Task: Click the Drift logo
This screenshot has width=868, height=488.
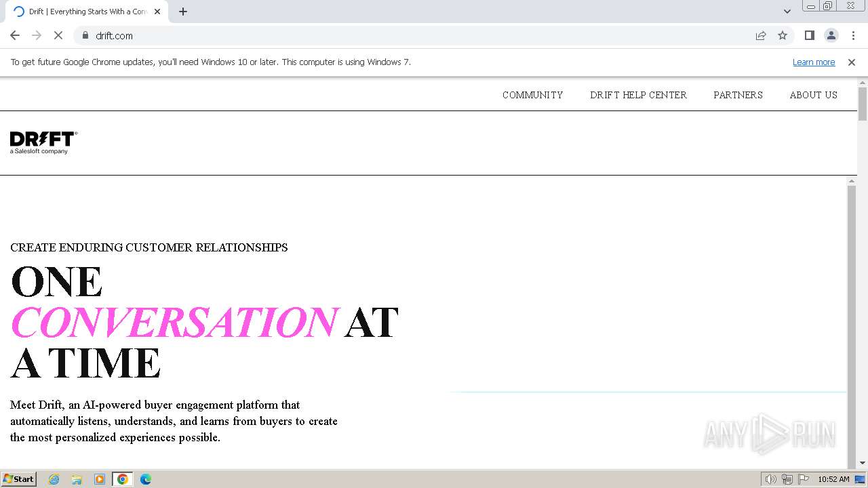Action: click(x=43, y=142)
